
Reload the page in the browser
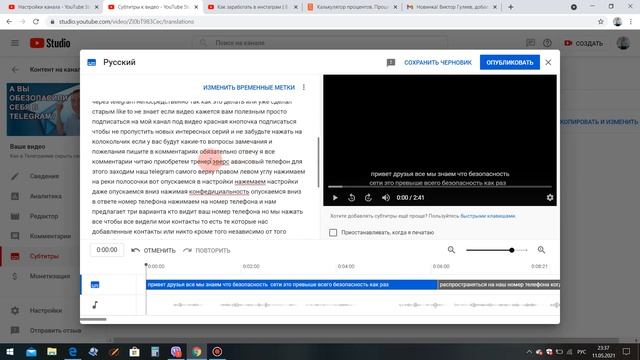pyautogui.click(x=36, y=22)
